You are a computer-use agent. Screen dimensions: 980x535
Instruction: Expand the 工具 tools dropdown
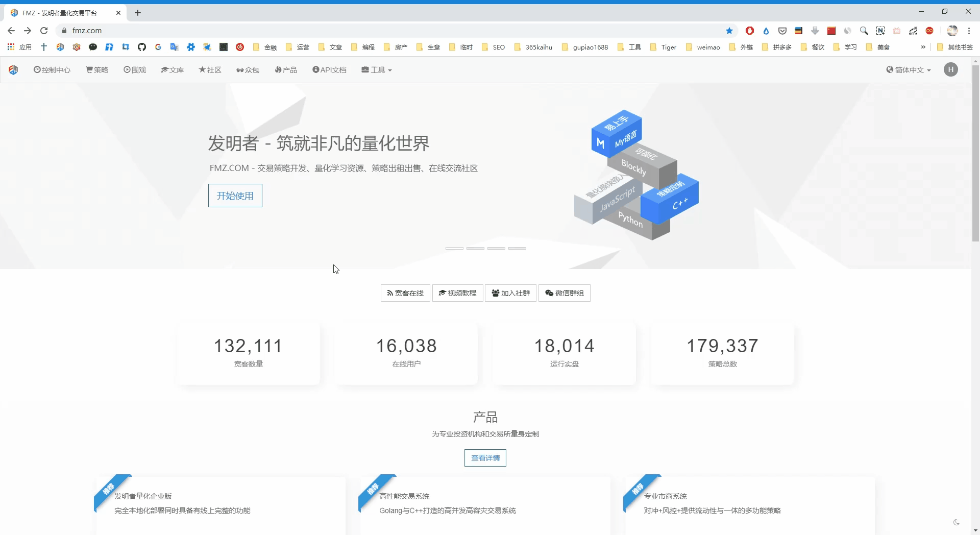(x=377, y=70)
